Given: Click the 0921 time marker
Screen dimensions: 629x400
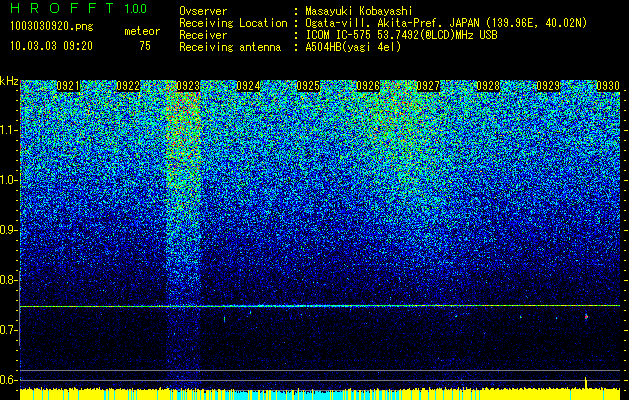Looking at the screenshot, I should pos(68,86).
